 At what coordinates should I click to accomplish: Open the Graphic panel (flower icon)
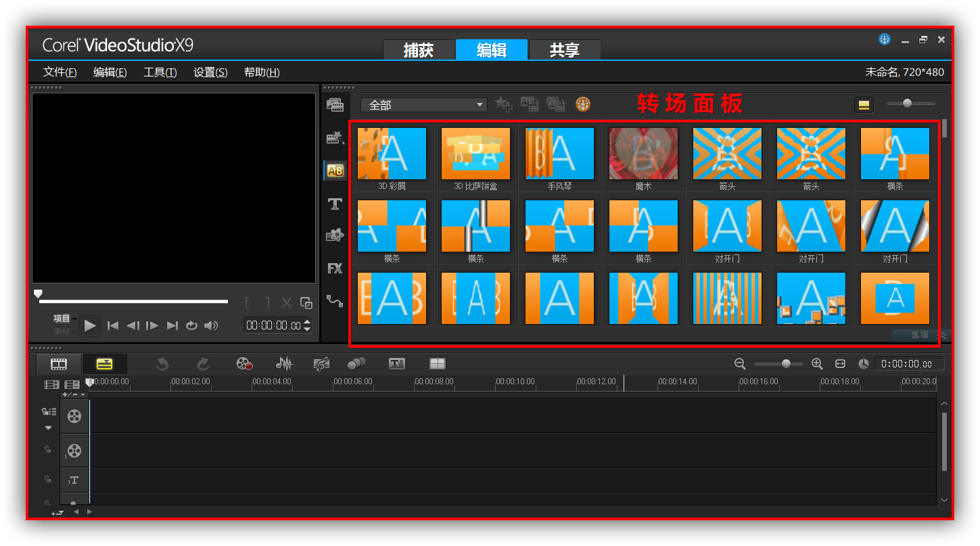pyautogui.click(x=335, y=235)
